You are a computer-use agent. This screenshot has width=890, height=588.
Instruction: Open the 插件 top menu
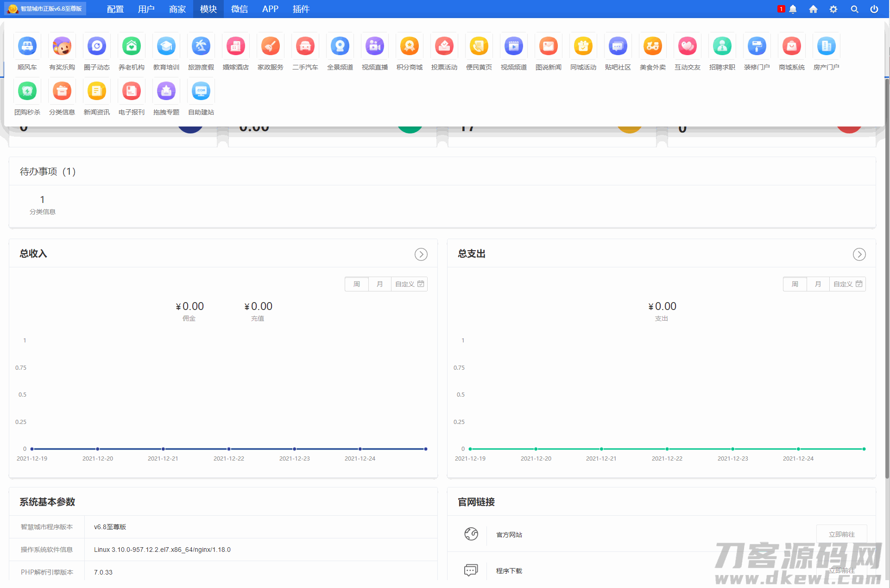(x=301, y=9)
